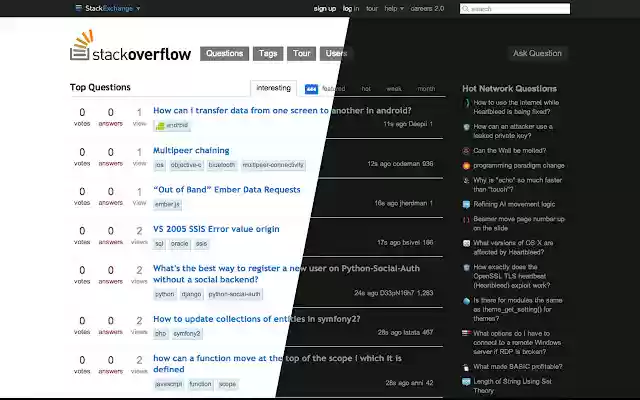Open VS 2005 SSIS Error value origin
640x400 pixels.
[216, 229]
